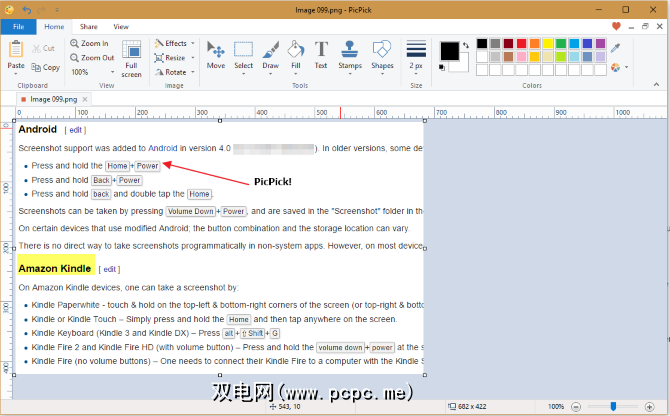Open the File menu
This screenshot has height=416, width=670.
click(18, 26)
